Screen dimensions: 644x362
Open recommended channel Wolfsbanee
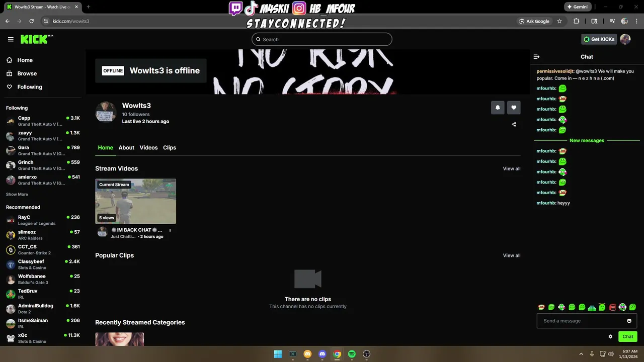[43, 279]
